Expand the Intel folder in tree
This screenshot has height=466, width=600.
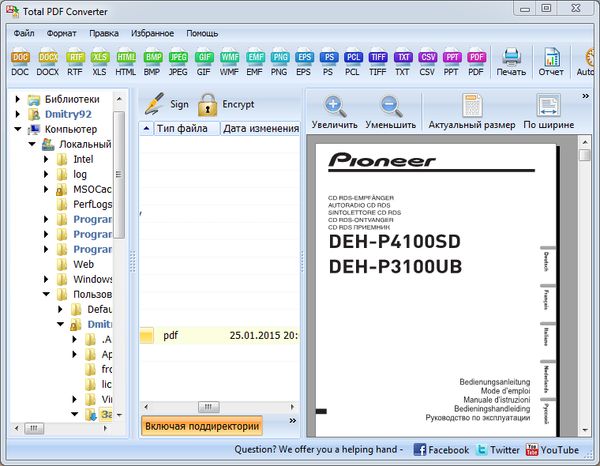[46, 159]
